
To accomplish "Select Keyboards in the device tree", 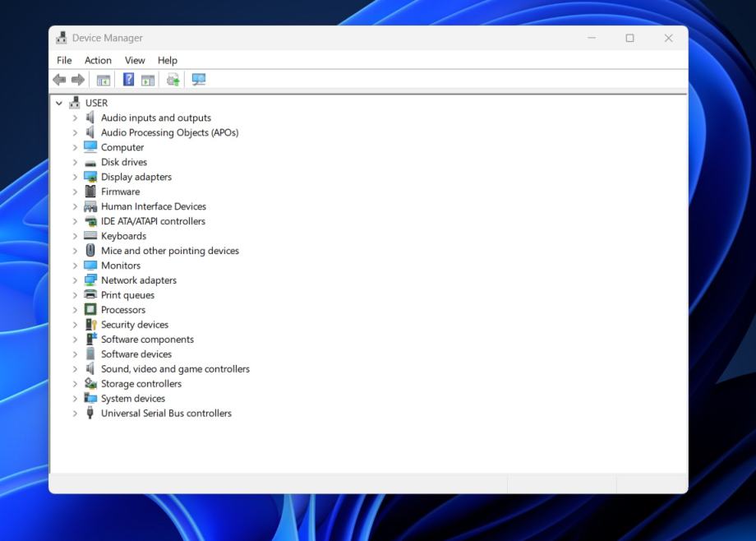I will (123, 236).
